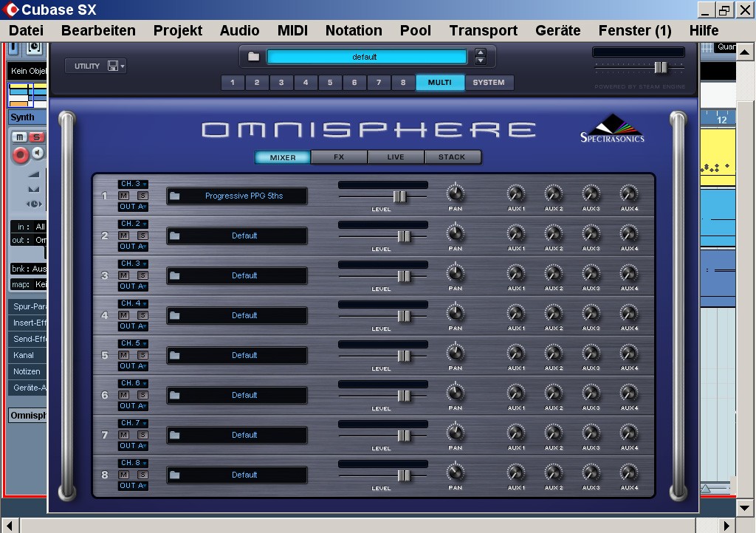
Task: Click PAN knob of part 1
Action: click(455, 193)
